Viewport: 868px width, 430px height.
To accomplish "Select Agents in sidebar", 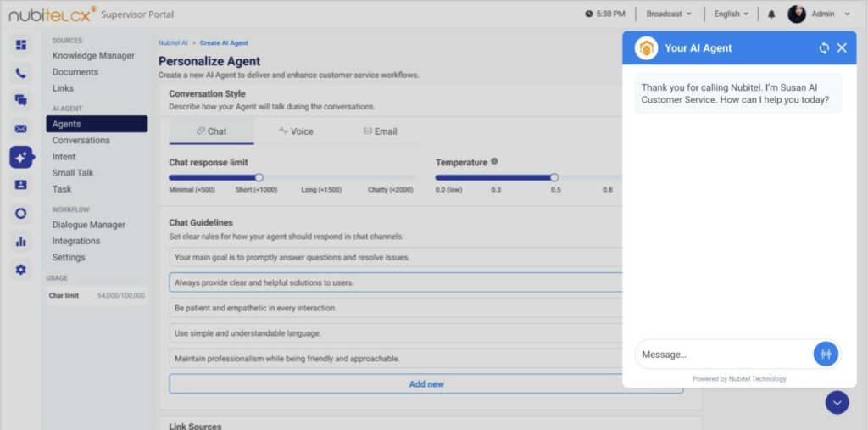I will click(x=97, y=124).
